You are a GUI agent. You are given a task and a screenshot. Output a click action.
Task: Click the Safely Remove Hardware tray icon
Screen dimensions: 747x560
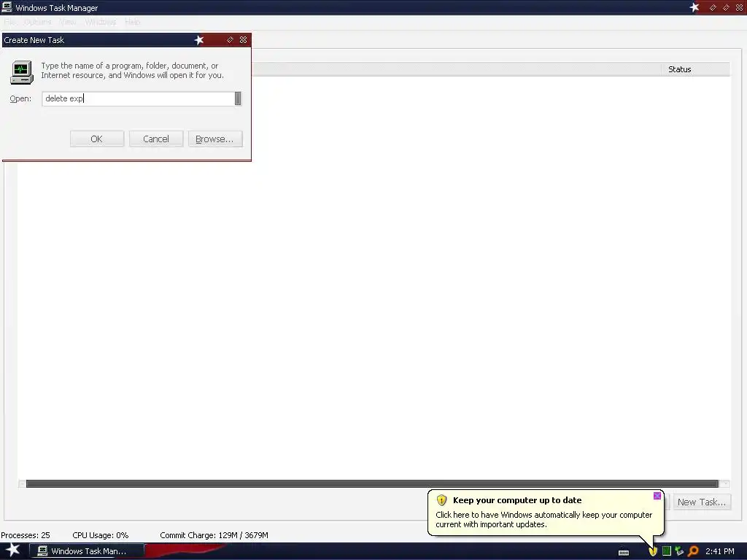point(679,551)
